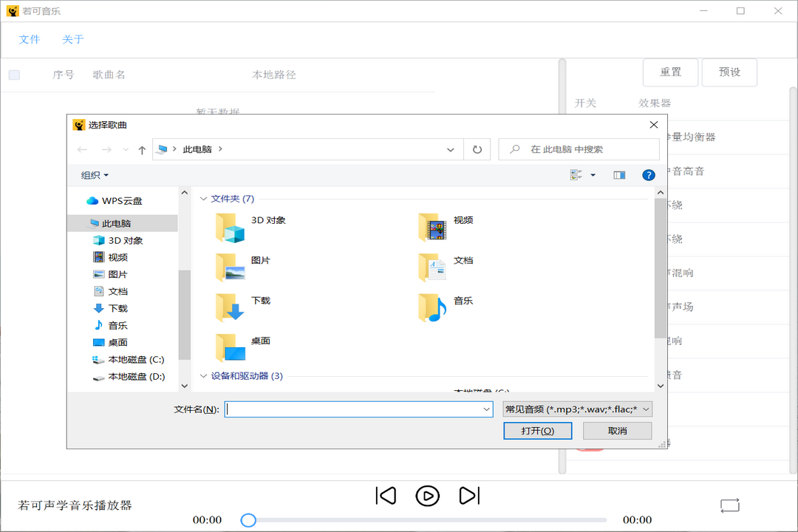The image size is (798, 532).
Task: Click the 文件名 input field
Action: pyautogui.click(x=358, y=409)
